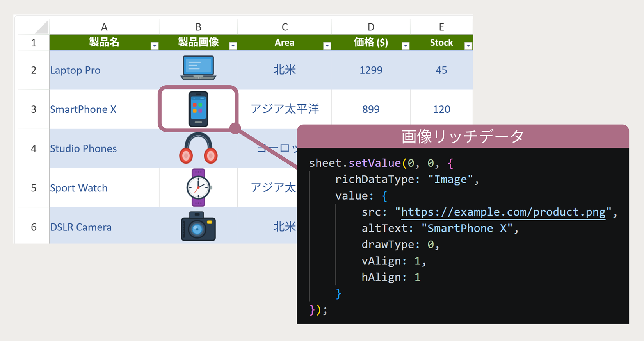
Task: Select the watch image in Sport Watch row
Action: pos(199,187)
